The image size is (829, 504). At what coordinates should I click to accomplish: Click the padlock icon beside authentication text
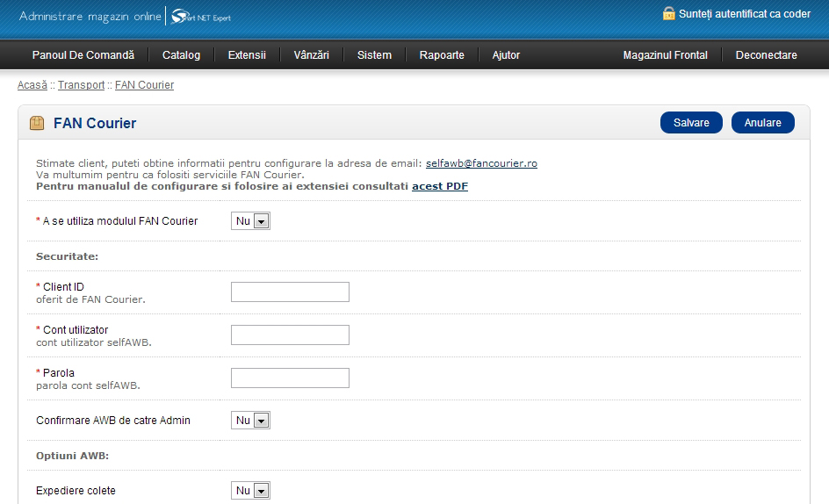tap(669, 13)
